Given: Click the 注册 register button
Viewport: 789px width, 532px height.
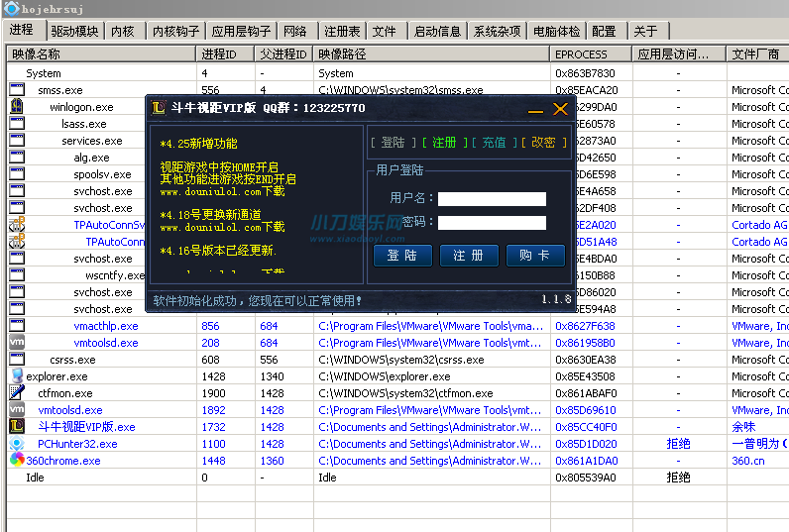Looking at the screenshot, I should (x=469, y=256).
